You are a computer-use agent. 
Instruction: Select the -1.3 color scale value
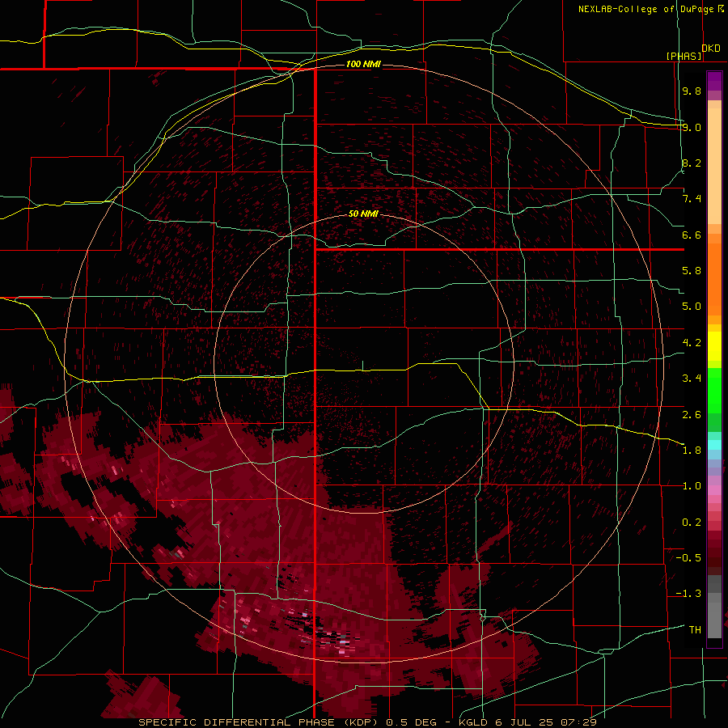(688, 594)
